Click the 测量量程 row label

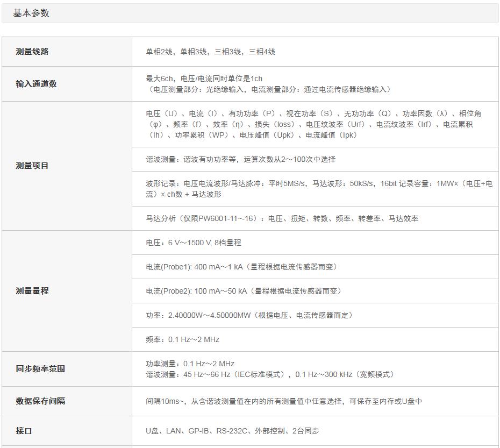(32, 291)
